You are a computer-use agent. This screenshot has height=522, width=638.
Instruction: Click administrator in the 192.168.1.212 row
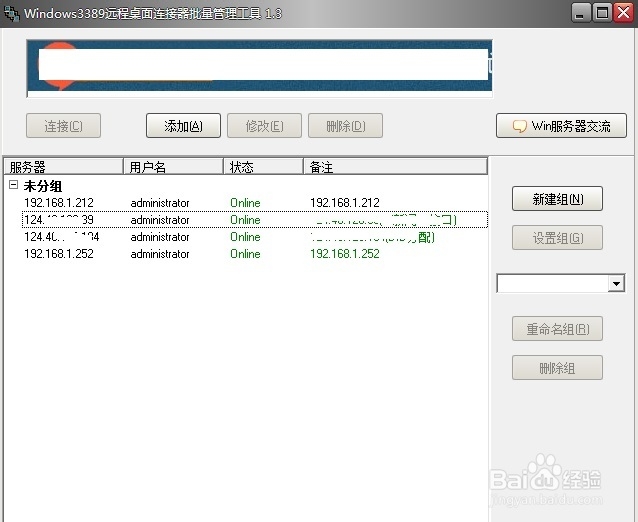[x=160, y=203]
